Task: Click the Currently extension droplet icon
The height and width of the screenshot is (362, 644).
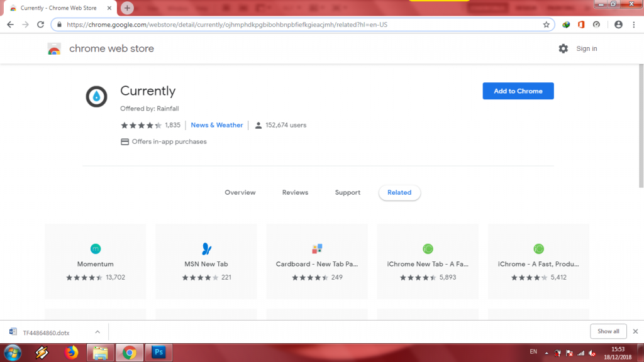Action: click(x=96, y=96)
